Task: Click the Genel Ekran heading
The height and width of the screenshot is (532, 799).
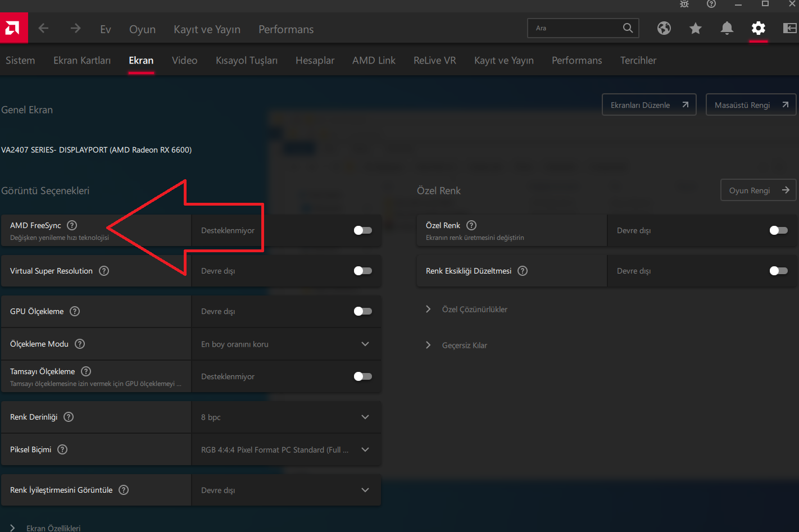Action: coord(27,110)
